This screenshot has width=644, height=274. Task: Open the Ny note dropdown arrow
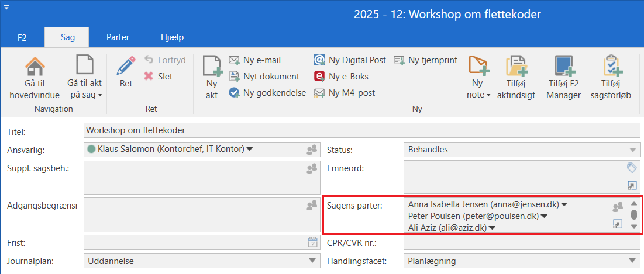(x=488, y=95)
